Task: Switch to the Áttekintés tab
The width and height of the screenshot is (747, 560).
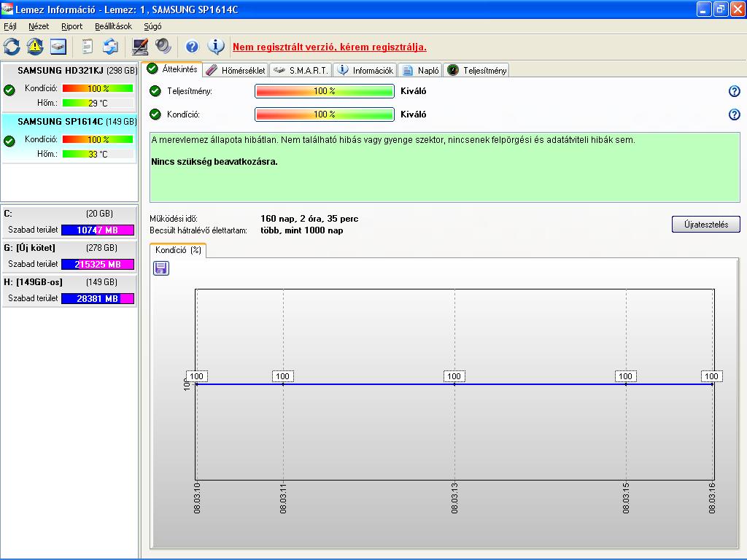Action: [x=172, y=69]
